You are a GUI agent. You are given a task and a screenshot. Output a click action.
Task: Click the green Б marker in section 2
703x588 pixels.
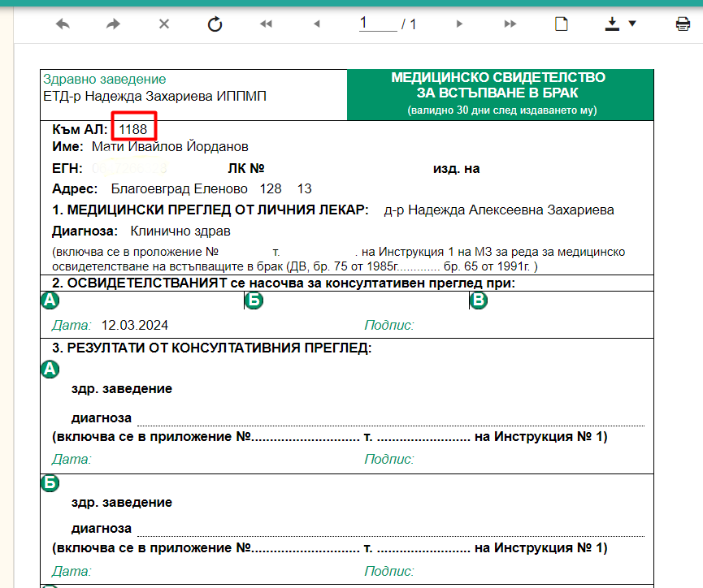[x=254, y=300]
